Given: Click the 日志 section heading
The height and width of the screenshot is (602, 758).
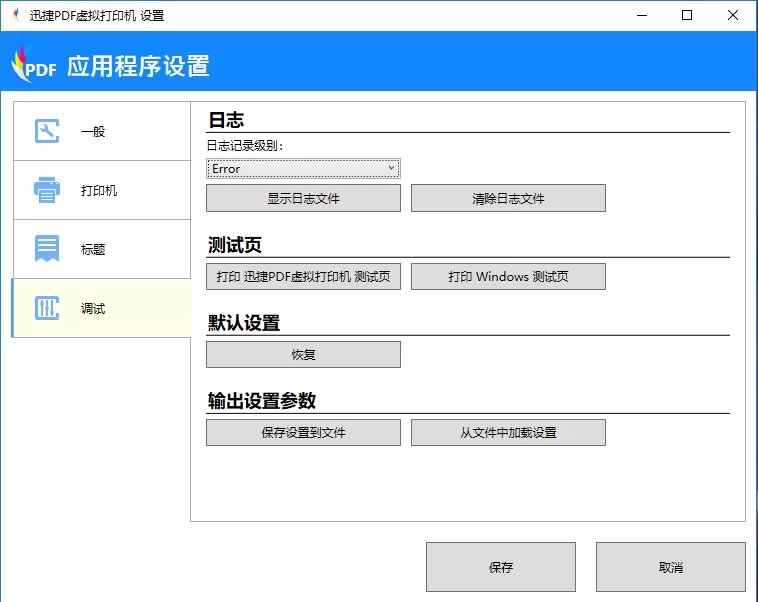Looking at the screenshot, I should [x=226, y=120].
